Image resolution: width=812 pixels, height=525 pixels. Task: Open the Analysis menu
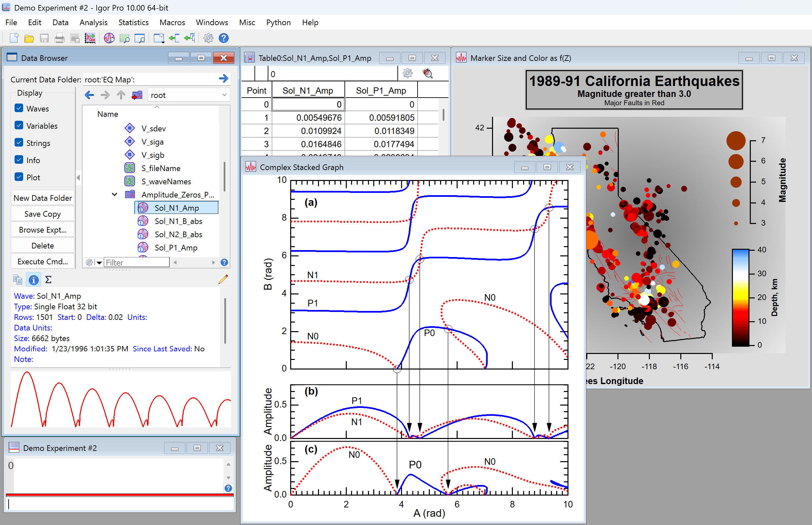pos(93,22)
